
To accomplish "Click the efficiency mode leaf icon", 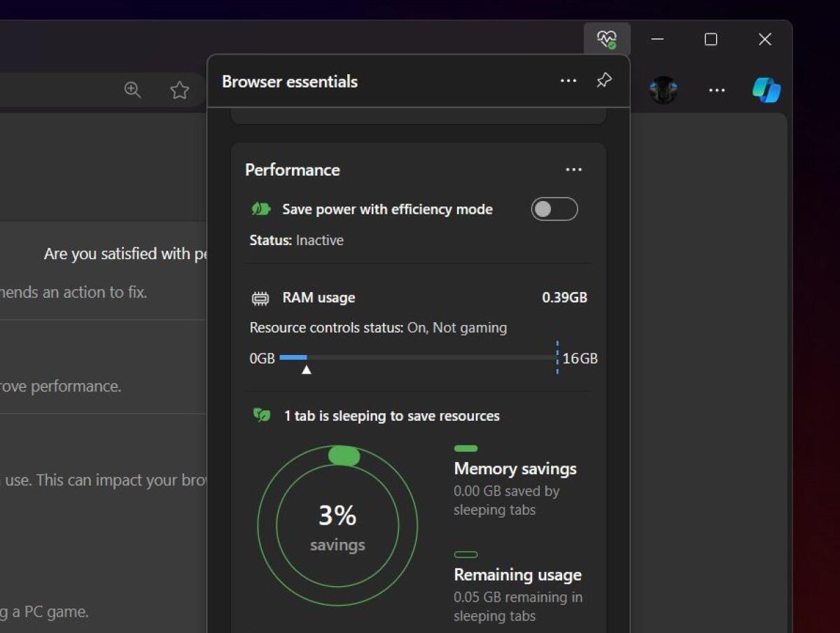I will click(260, 209).
